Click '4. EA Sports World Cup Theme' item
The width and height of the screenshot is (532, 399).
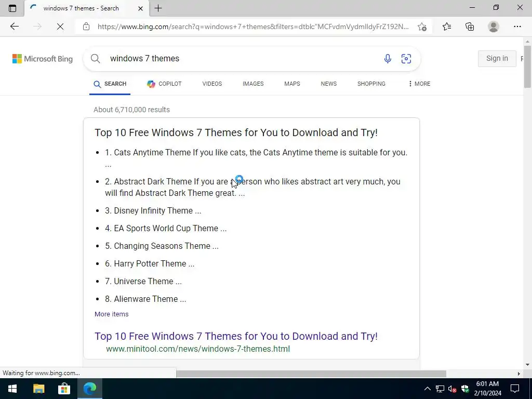[166, 229]
